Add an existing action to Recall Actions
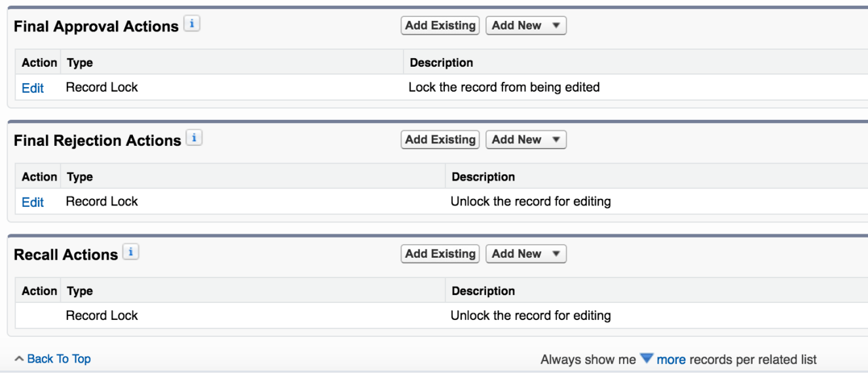868x373 pixels. [440, 254]
